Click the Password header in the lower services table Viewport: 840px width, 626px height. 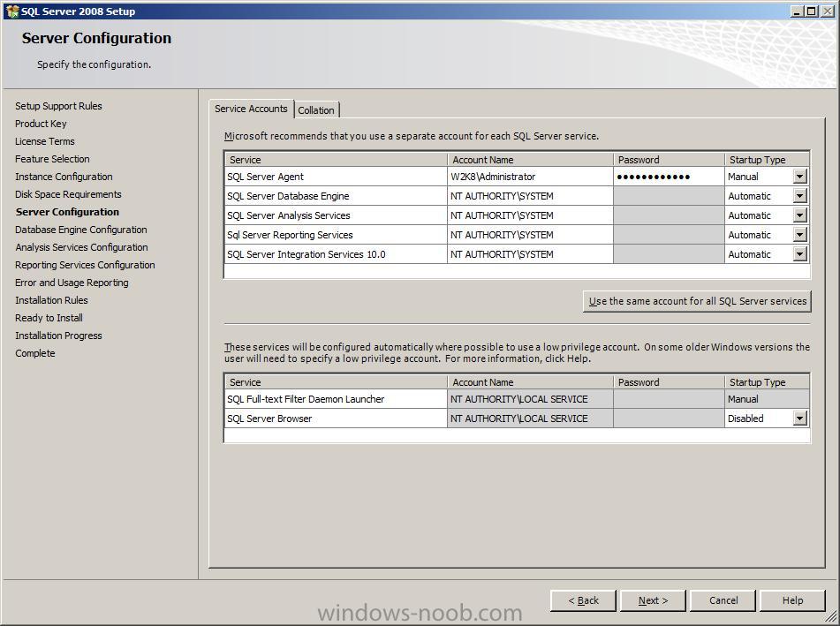click(669, 382)
